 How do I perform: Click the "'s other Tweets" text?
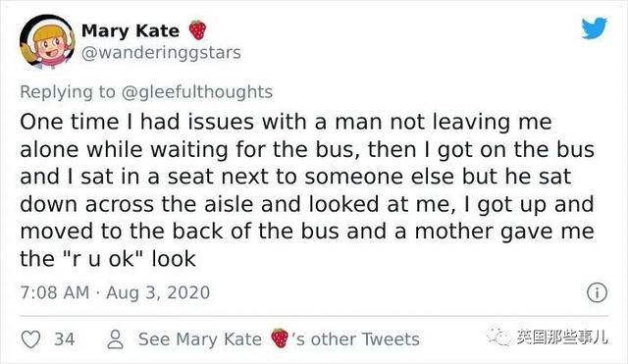point(355,339)
